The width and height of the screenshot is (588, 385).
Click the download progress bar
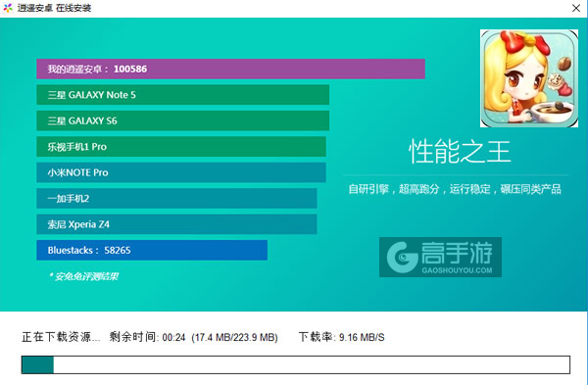click(296, 364)
